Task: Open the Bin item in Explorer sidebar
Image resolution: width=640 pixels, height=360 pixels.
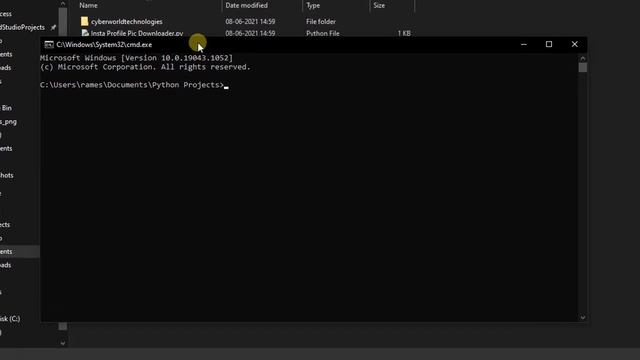Action: click(6, 108)
